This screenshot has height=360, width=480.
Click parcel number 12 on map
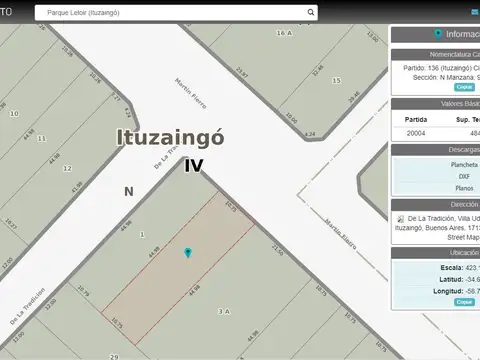(67, 168)
